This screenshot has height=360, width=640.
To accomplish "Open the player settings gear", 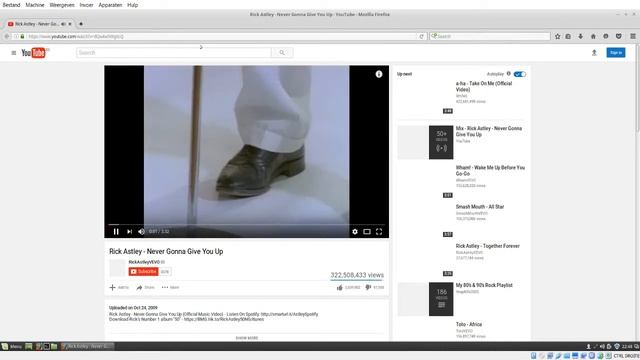I will 355,231.
